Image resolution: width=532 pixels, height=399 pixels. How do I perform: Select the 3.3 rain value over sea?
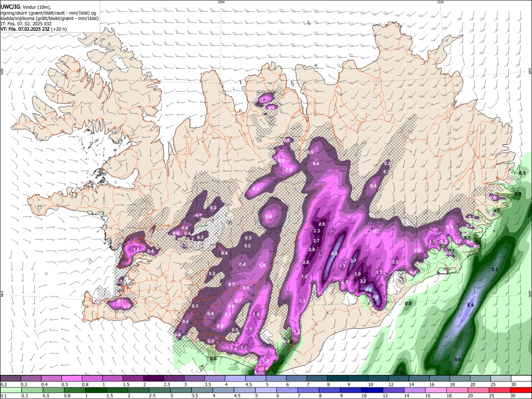point(495,270)
